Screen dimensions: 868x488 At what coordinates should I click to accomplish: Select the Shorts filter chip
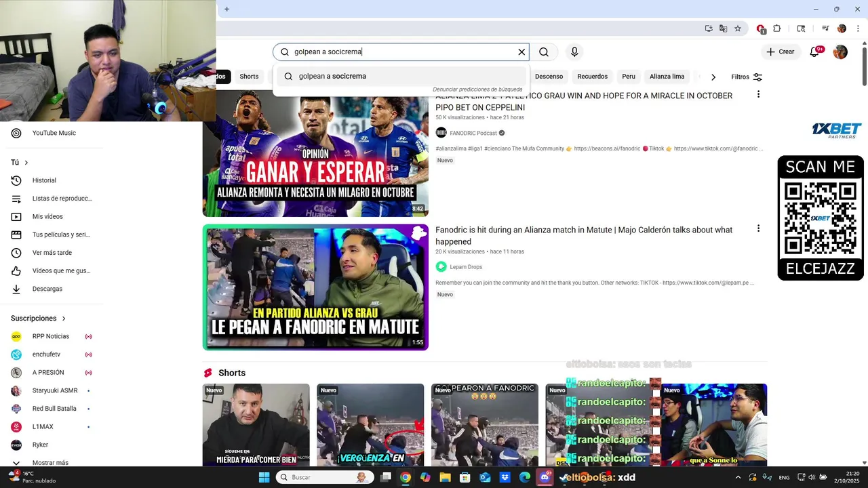[x=249, y=77]
